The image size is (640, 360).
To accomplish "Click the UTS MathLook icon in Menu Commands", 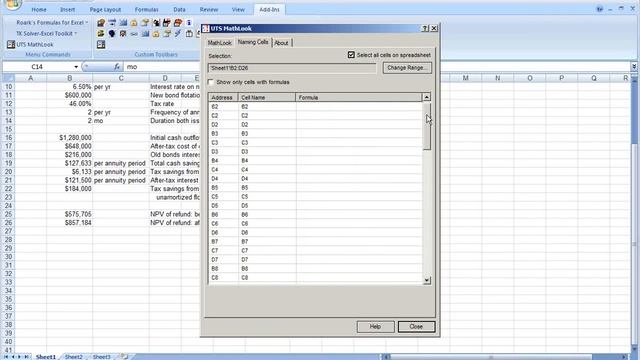I will point(11,44).
